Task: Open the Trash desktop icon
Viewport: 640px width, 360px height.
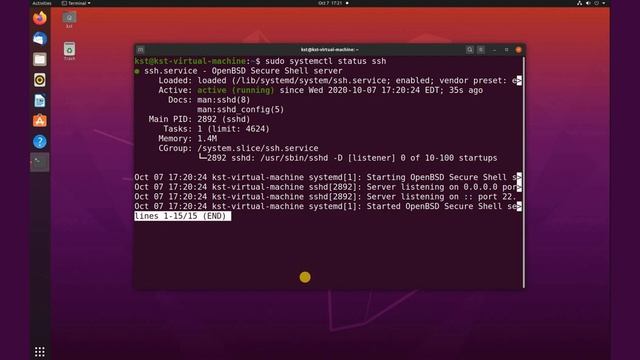Action: tap(69, 51)
